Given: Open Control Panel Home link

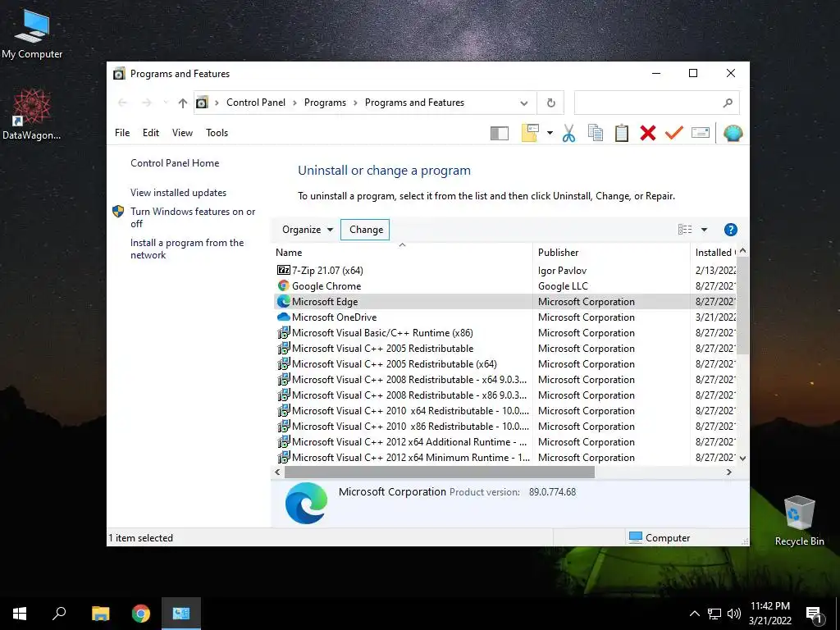Looking at the screenshot, I should pyautogui.click(x=175, y=163).
